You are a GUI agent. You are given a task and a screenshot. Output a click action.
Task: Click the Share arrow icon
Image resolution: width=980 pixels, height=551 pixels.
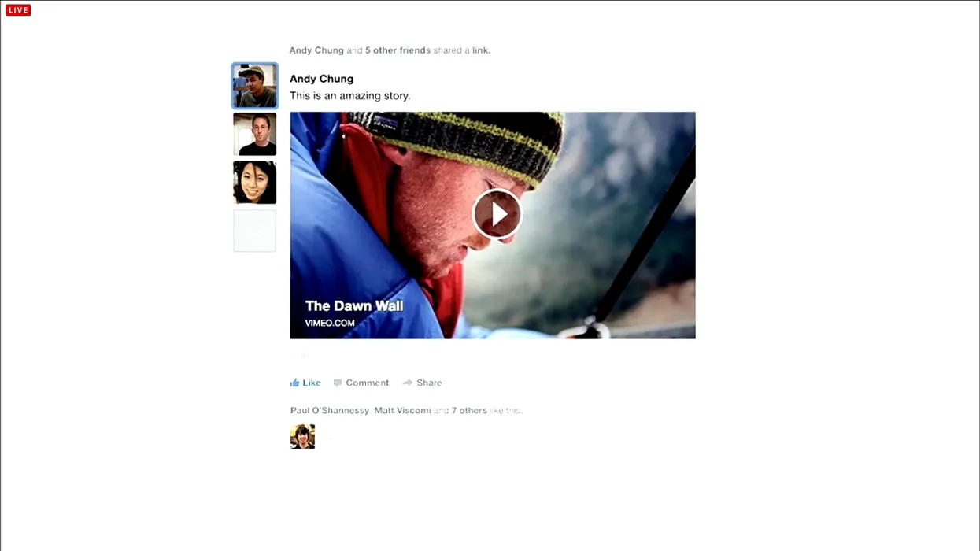pyautogui.click(x=407, y=383)
